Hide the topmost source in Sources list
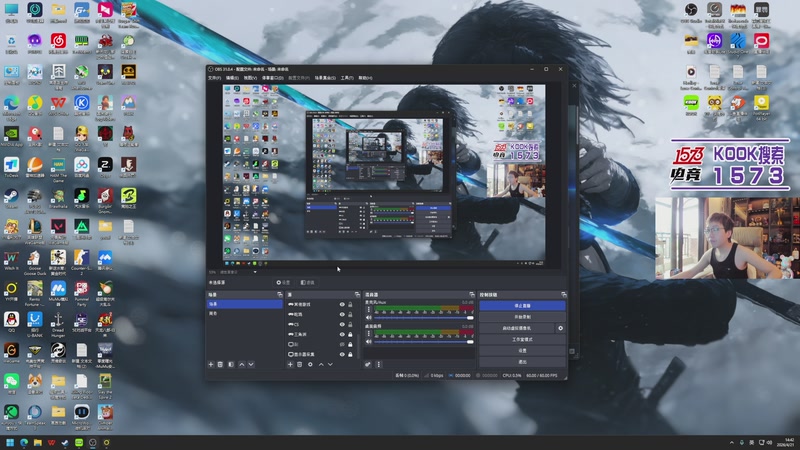 342,304
